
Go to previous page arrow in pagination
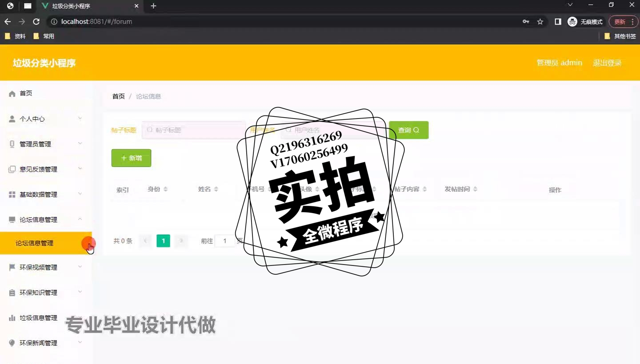(x=145, y=241)
